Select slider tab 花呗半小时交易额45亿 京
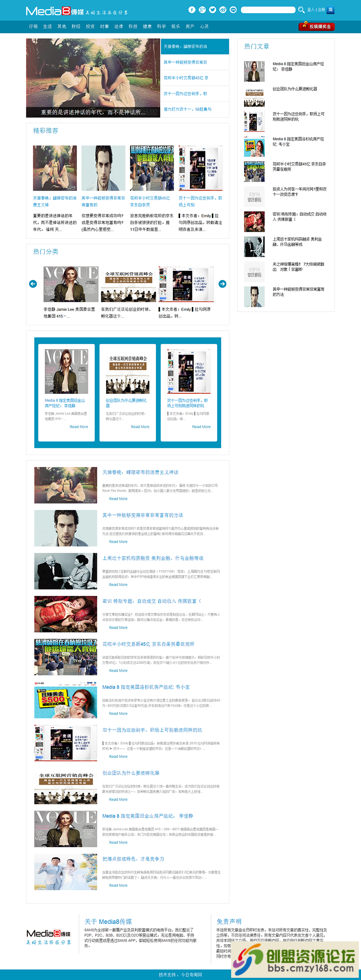Viewport: 361px width, 980px height. (195, 78)
